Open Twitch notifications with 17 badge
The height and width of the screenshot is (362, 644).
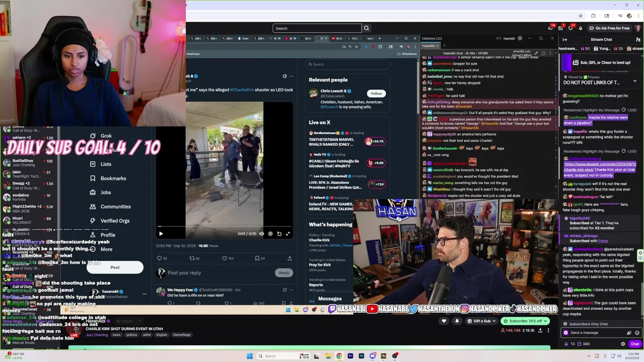point(571,28)
